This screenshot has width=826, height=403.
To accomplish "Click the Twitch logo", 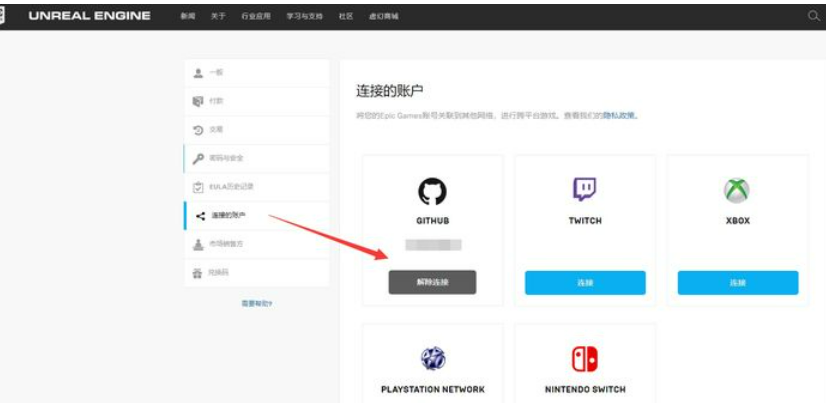I will 585,190.
